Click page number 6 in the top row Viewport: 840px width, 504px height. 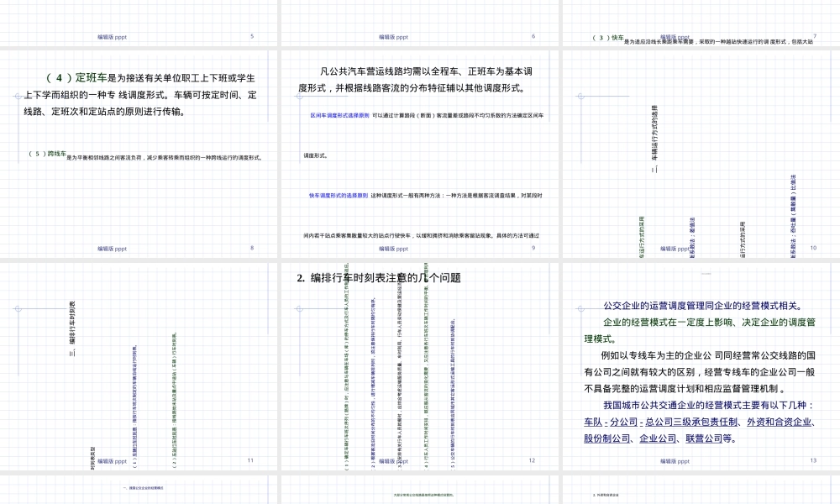[533, 36]
